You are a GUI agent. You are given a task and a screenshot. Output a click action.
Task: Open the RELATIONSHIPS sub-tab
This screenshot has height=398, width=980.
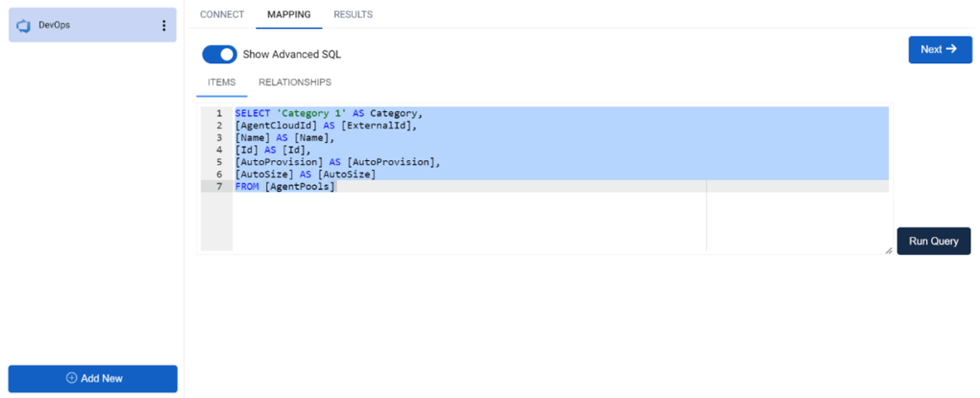tap(295, 82)
